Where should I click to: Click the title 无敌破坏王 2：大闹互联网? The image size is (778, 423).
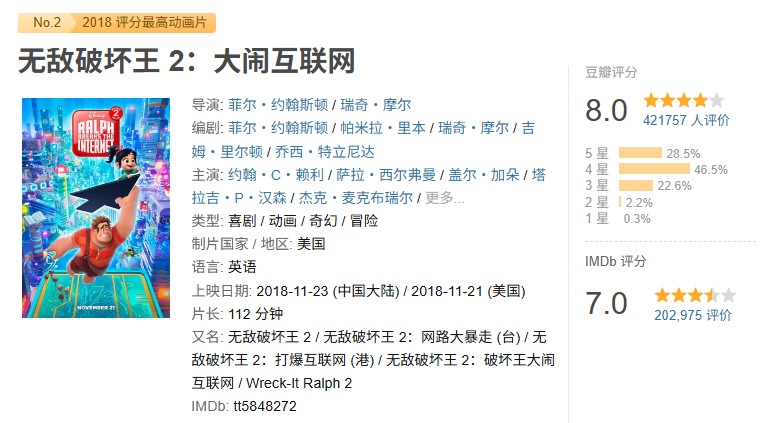pos(187,61)
